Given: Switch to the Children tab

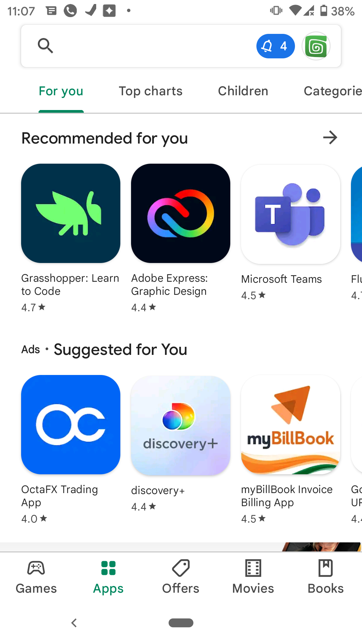Looking at the screenshot, I should pos(243,91).
